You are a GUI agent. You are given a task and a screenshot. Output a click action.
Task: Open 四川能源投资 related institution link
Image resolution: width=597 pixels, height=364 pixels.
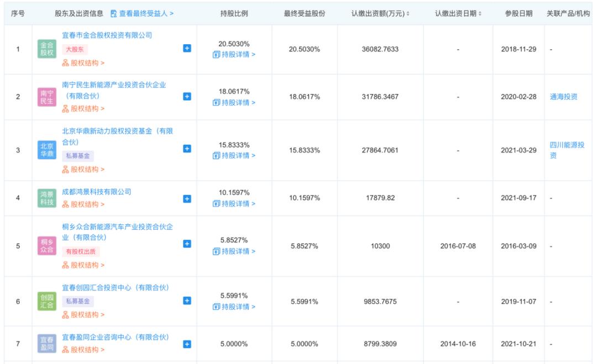click(x=567, y=150)
